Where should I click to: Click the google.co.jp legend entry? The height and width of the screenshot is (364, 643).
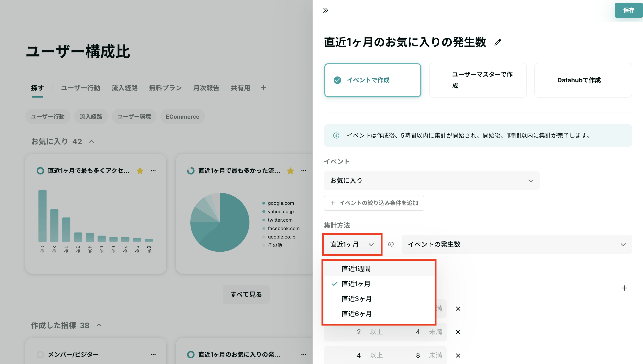click(279, 237)
